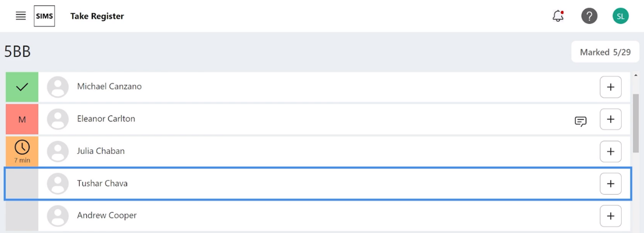Viewport: 644px width, 233px height.
Task: Open Eleanor Carlton's comment note icon
Action: (x=581, y=121)
